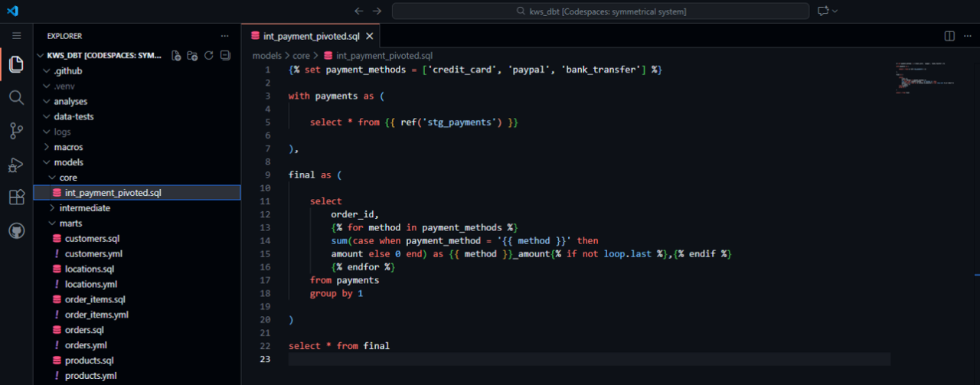This screenshot has height=385, width=980.
Task: Click the New File icon in Explorer
Action: point(176,55)
